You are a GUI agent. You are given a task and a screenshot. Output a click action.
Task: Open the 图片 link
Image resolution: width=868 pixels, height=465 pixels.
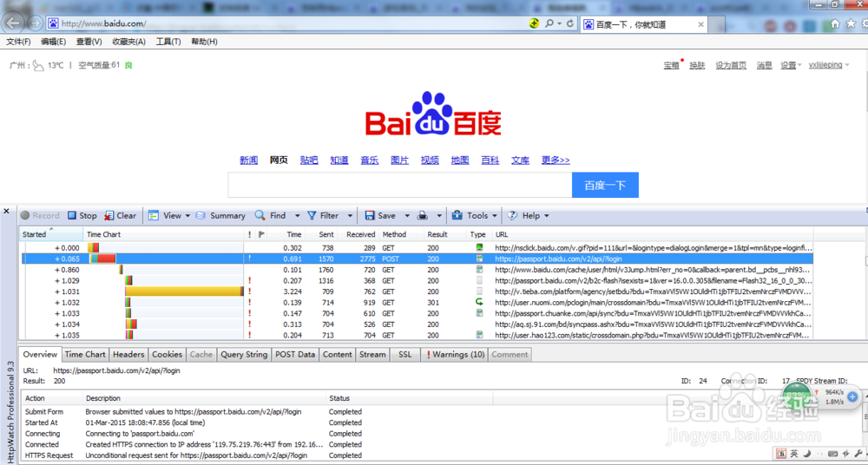399,160
